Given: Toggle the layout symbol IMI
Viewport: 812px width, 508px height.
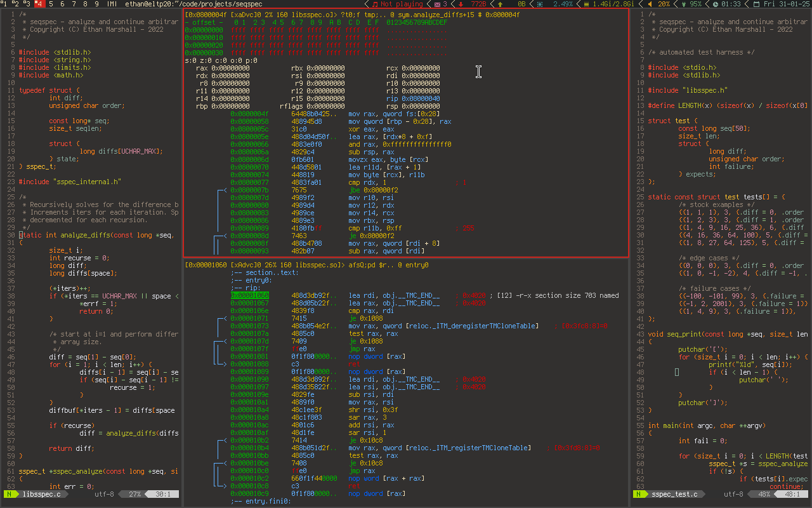Looking at the screenshot, I should tap(112, 4).
